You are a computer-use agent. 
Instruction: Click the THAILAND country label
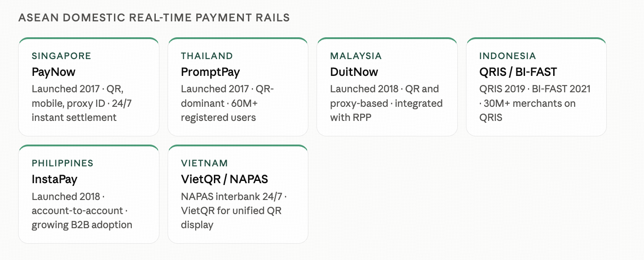click(x=207, y=56)
